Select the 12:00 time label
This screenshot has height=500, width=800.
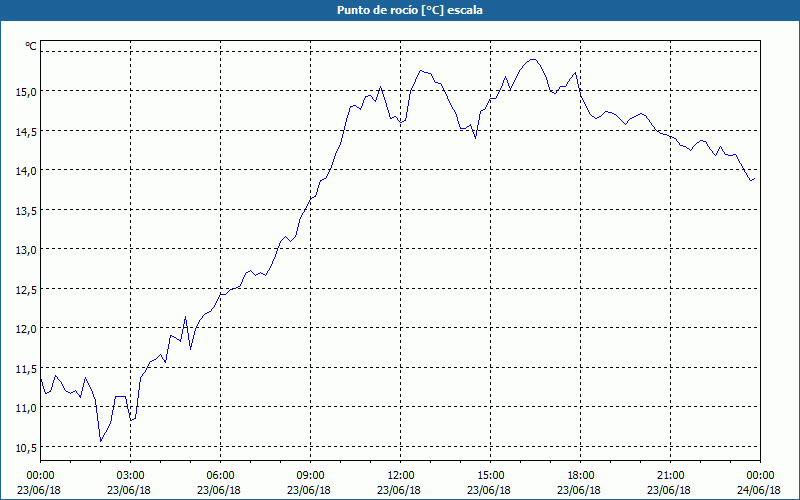(x=401, y=476)
